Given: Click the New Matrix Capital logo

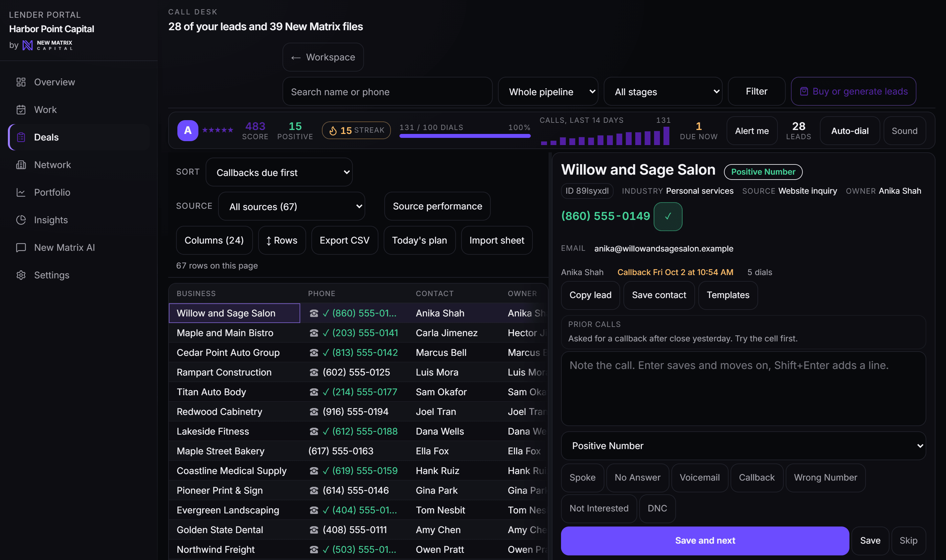Looking at the screenshot, I should click(47, 45).
